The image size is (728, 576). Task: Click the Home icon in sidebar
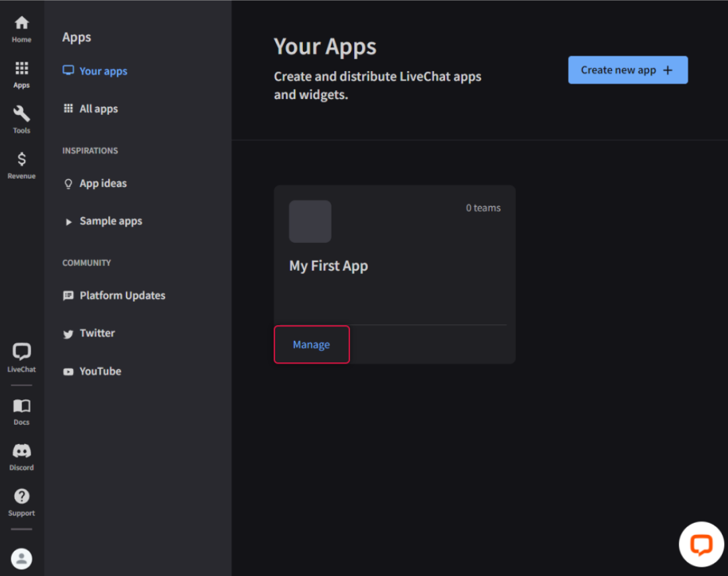tap(21, 23)
